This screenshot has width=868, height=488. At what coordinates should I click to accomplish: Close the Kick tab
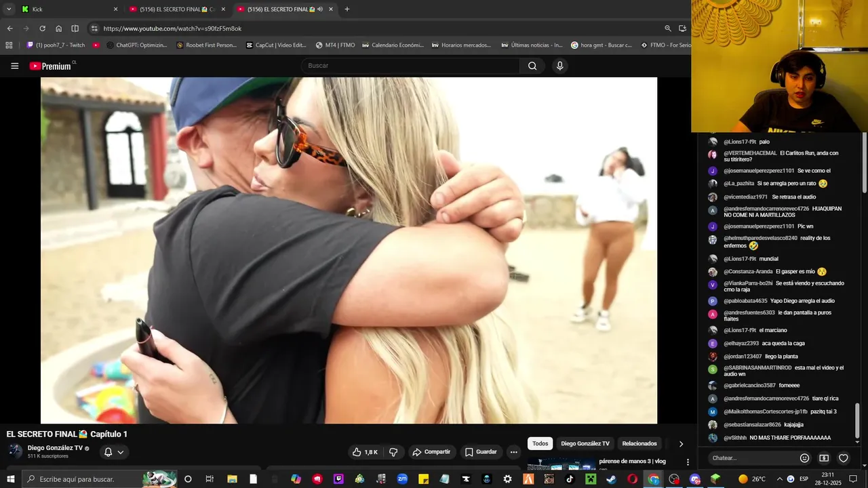pyautogui.click(x=115, y=9)
